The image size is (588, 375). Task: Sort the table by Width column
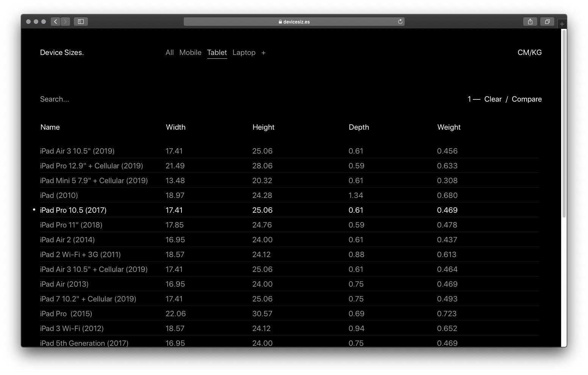click(x=175, y=127)
